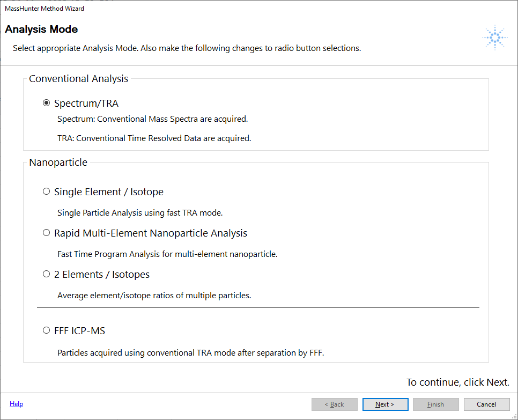Click the MassHunter Method Wizard title
Image resolution: width=518 pixels, height=420 pixels.
[45, 9]
